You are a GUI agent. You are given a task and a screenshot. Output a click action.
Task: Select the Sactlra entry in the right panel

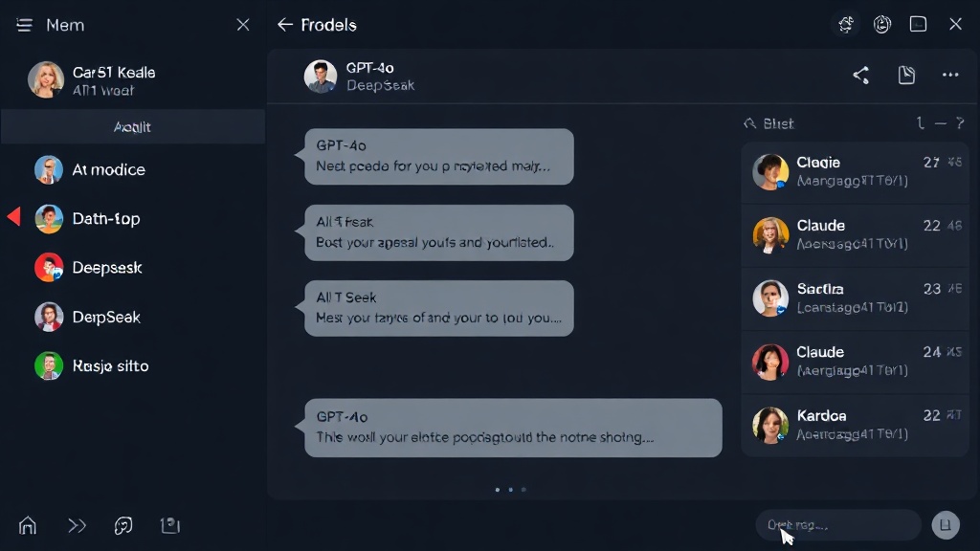pos(855,298)
